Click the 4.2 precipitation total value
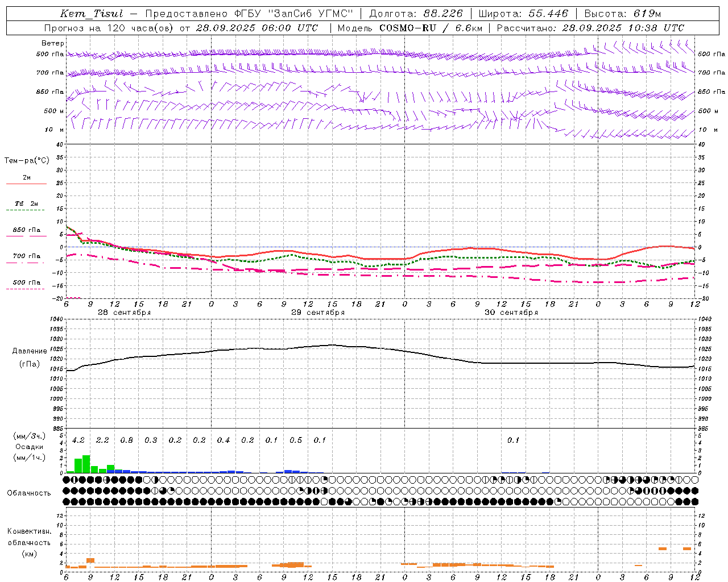The width and height of the screenshot is (728, 582). point(78,440)
